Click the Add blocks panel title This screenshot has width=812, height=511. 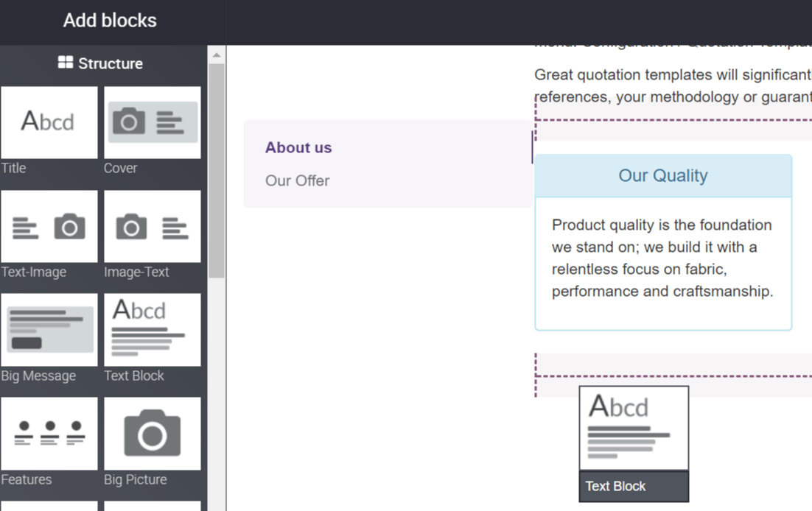coord(110,21)
